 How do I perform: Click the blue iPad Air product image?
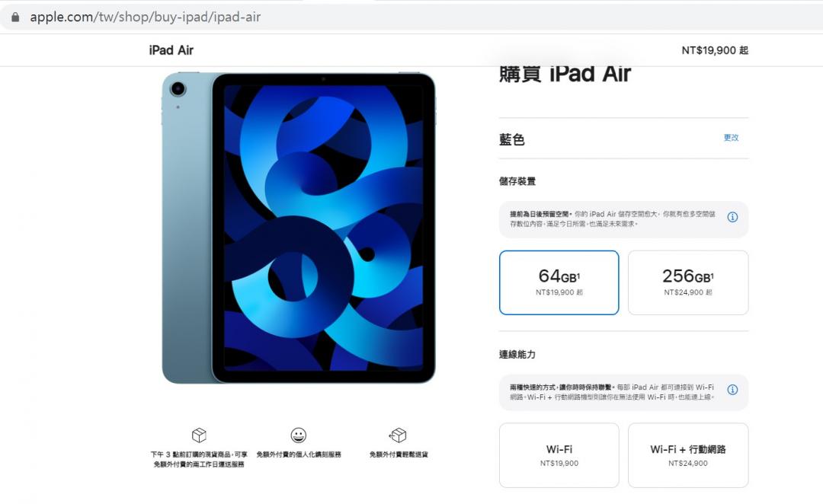pyautogui.click(x=298, y=228)
